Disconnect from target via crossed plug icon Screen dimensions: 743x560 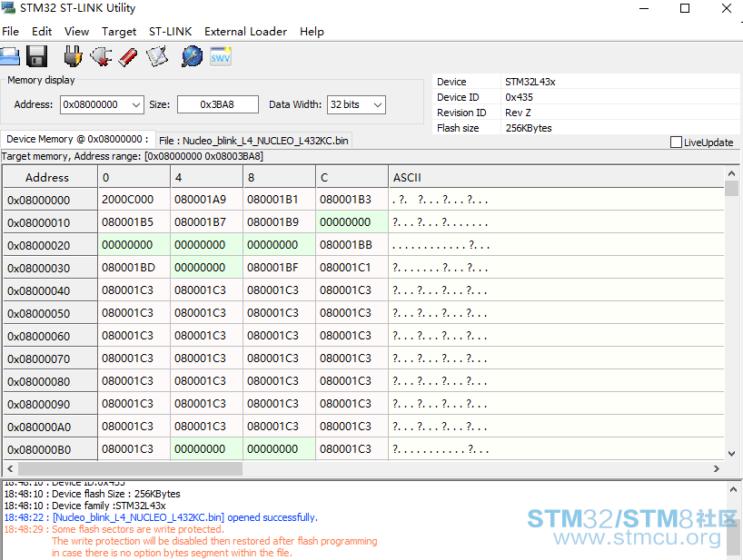tap(101, 56)
